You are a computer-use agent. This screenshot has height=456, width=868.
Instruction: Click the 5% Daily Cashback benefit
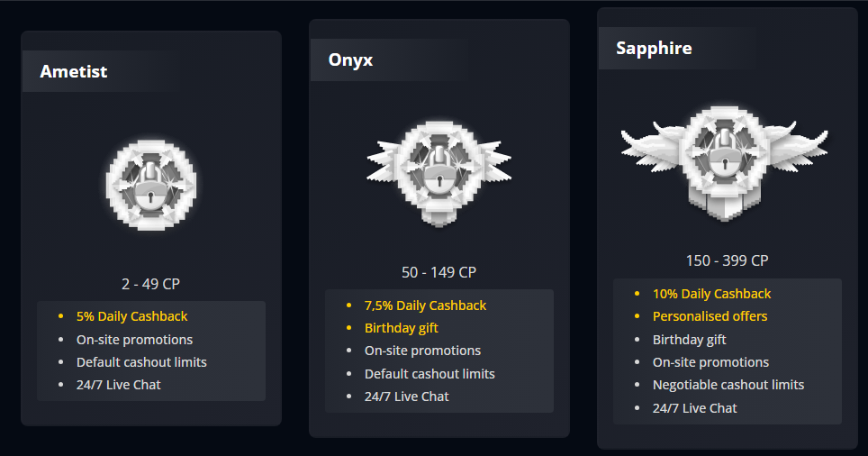131,316
